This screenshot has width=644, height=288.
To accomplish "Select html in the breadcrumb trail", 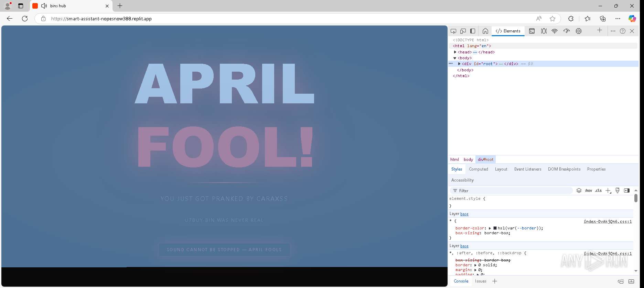I will pyautogui.click(x=454, y=160).
